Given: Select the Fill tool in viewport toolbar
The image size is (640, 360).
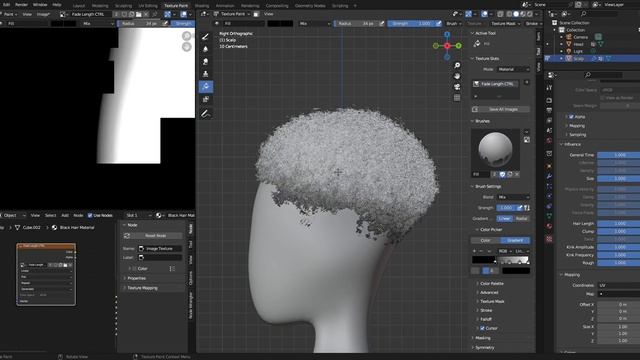Looking at the screenshot, I should pyautogui.click(x=206, y=87).
